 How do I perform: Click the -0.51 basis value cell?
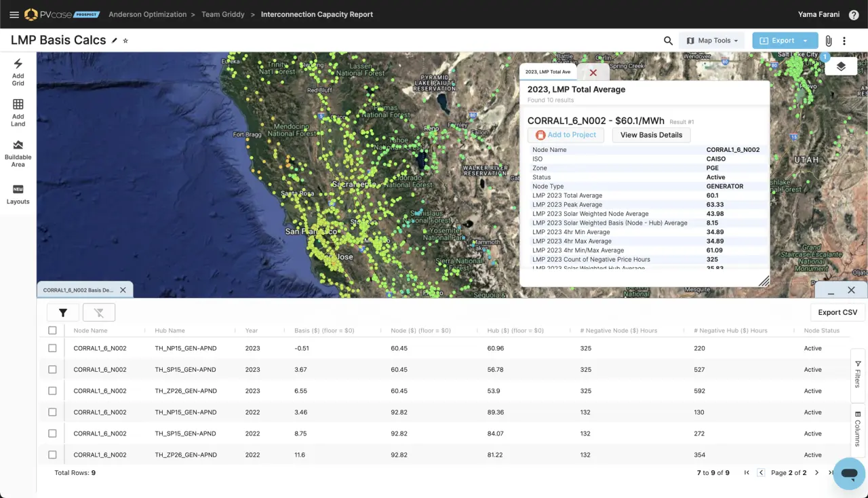[x=302, y=348]
